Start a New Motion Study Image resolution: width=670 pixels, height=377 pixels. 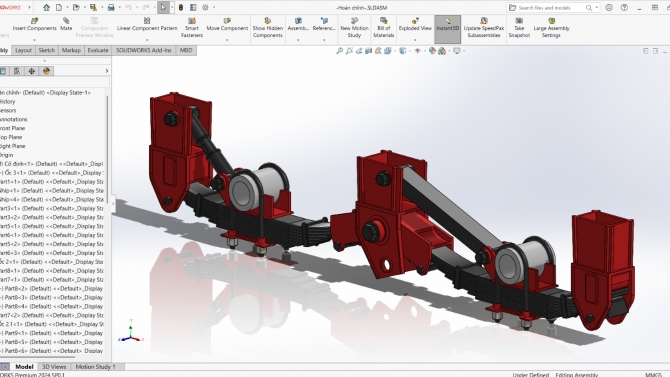[354, 28]
